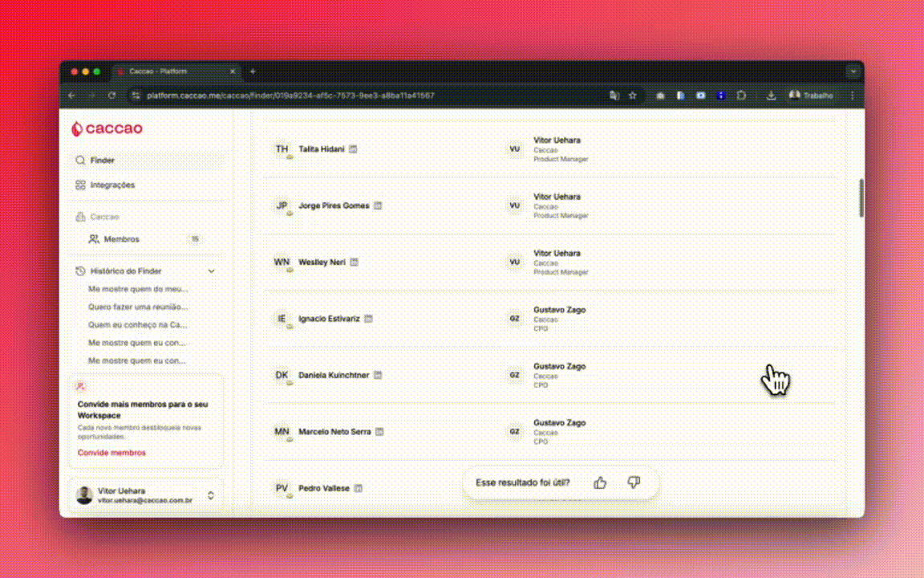Reload the page with the refresh button
This screenshot has height=578, width=924.
(111, 95)
